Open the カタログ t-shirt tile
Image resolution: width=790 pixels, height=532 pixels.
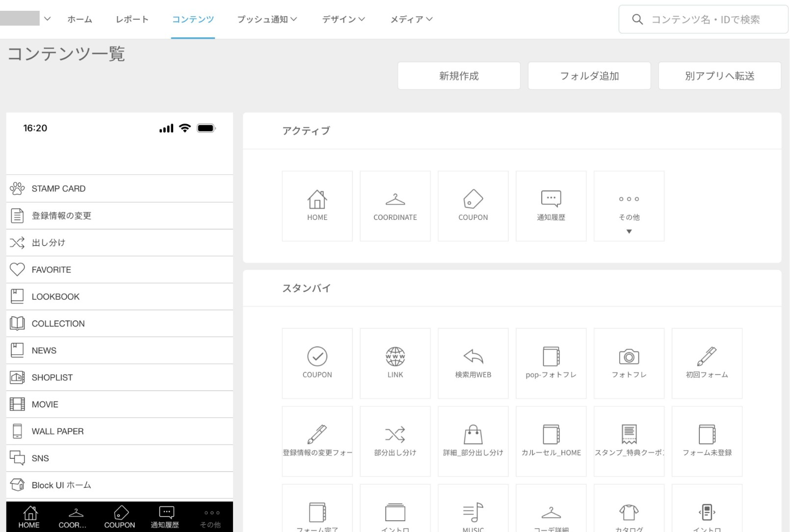point(629,508)
